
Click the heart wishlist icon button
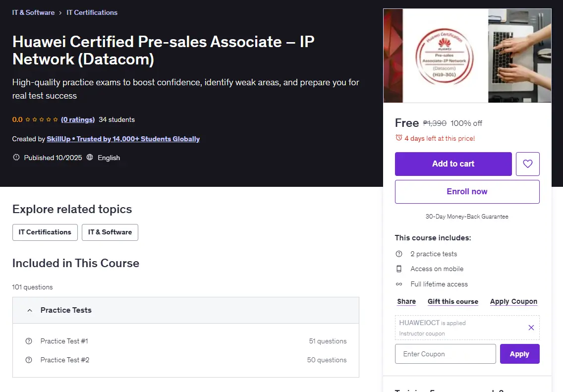(527, 164)
